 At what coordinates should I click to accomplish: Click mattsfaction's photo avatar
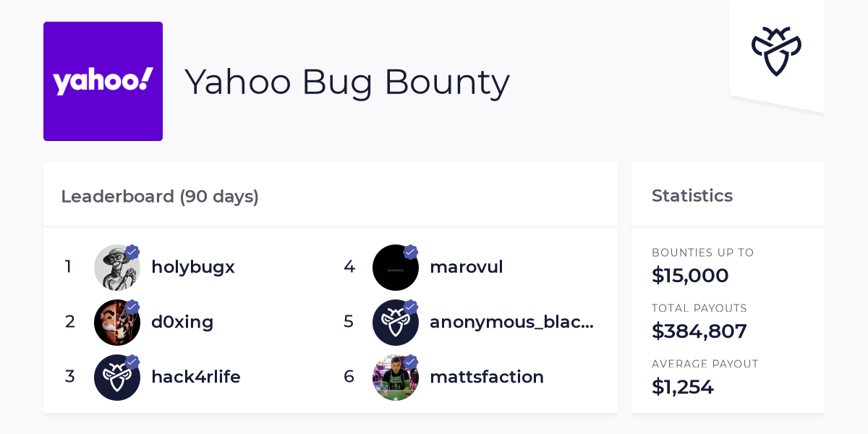[x=396, y=377]
